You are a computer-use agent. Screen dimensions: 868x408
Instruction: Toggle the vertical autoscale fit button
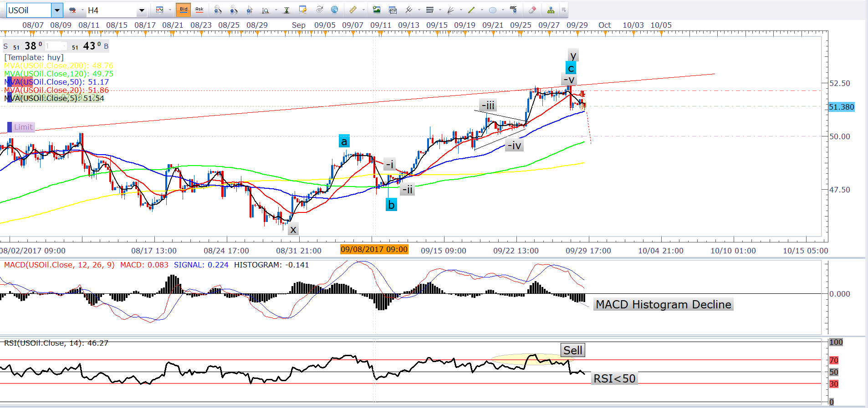tap(286, 10)
